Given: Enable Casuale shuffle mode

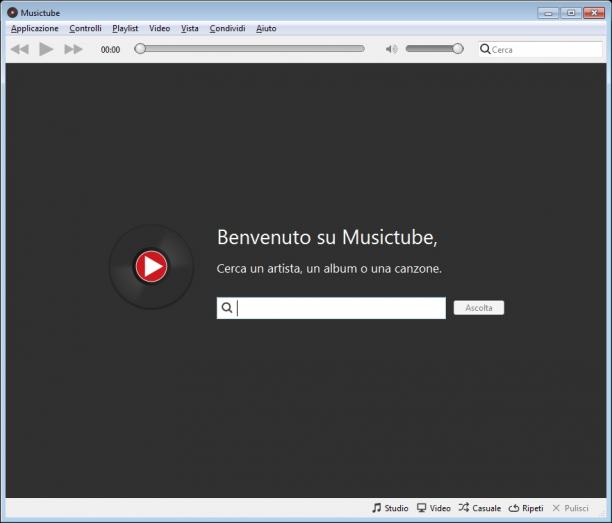Looking at the screenshot, I should (x=480, y=508).
